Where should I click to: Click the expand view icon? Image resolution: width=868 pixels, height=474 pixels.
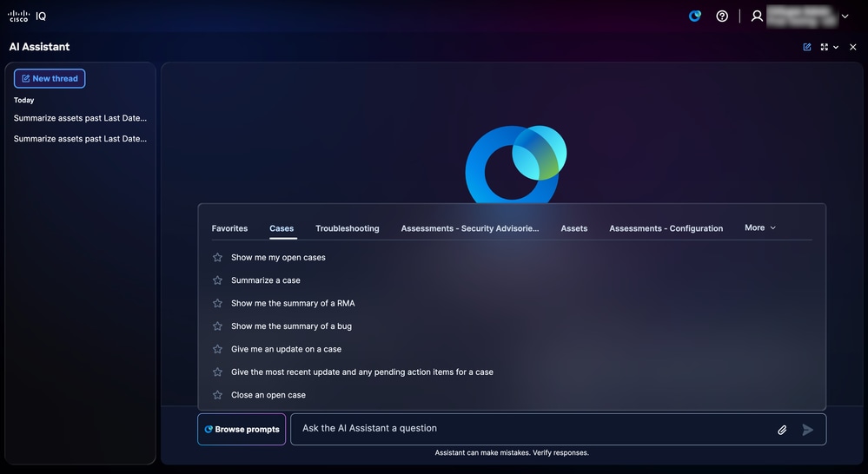tap(825, 47)
